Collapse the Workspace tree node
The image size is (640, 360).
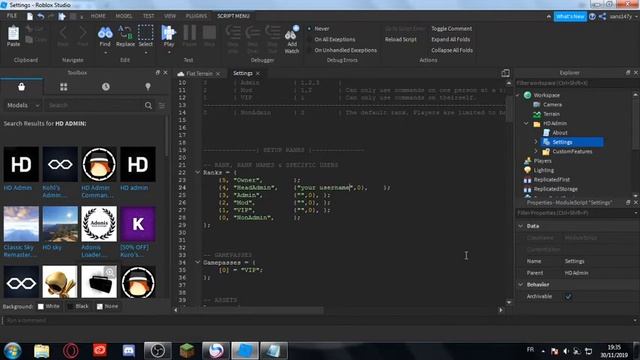click(518, 95)
